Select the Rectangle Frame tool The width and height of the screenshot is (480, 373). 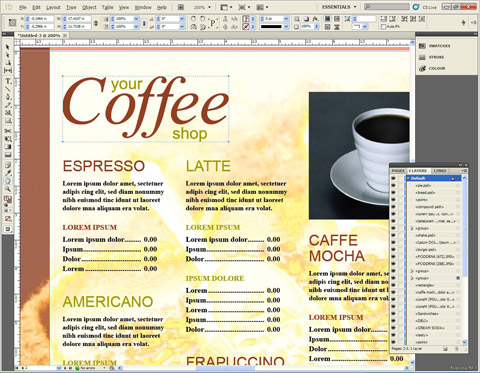[x=7, y=113]
